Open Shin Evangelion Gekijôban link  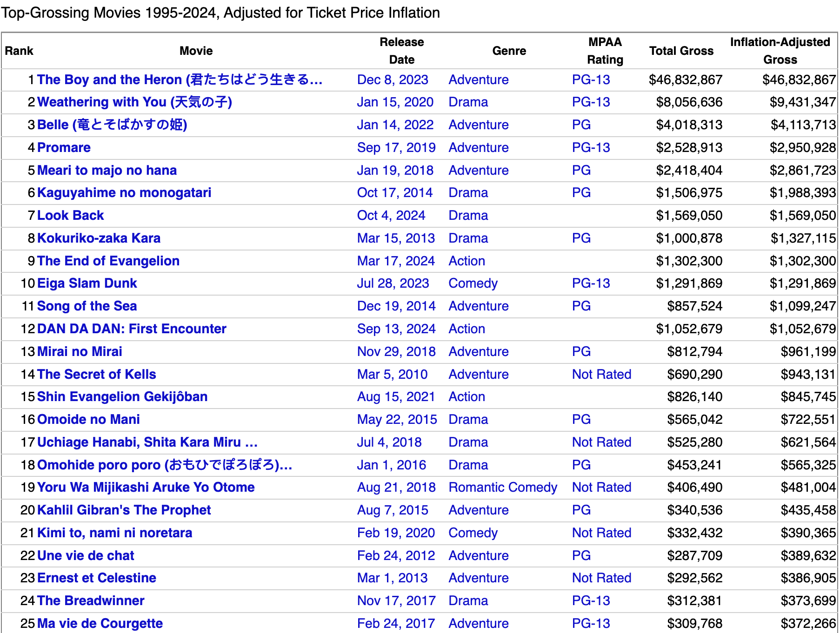point(122,396)
